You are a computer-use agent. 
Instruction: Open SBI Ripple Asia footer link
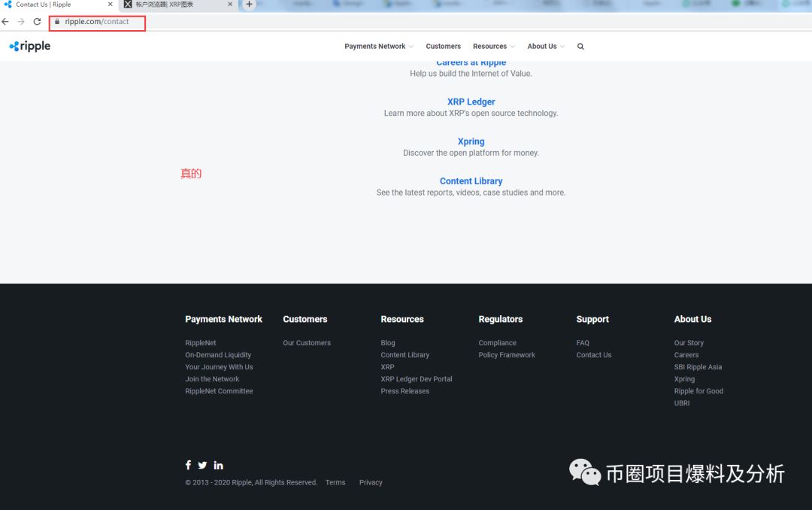pos(698,367)
